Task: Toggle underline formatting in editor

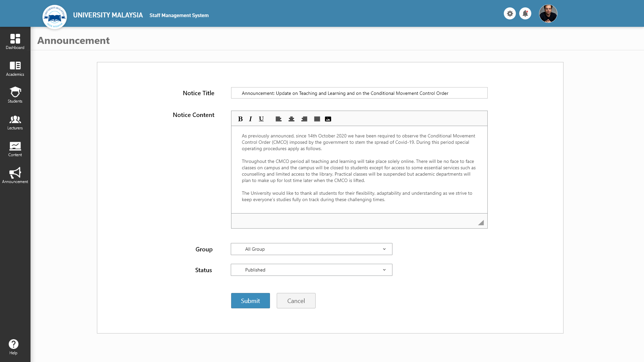Action: point(261,119)
